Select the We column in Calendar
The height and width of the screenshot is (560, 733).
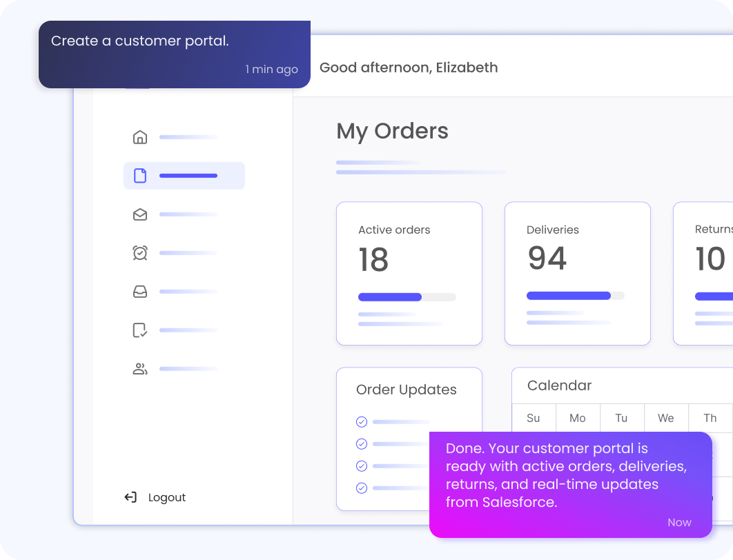tap(666, 418)
